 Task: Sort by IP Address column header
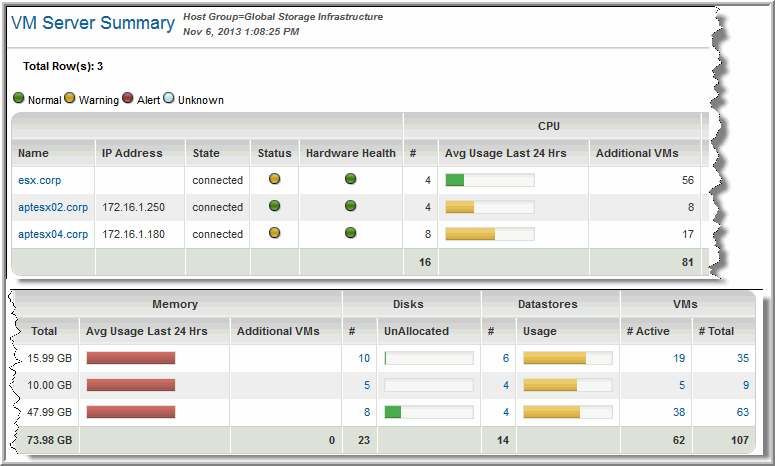click(x=127, y=153)
